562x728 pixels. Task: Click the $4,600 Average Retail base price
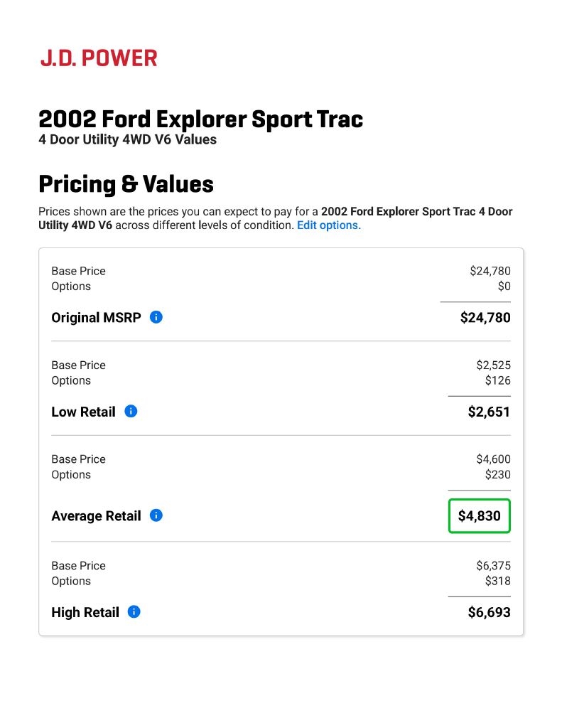point(493,459)
